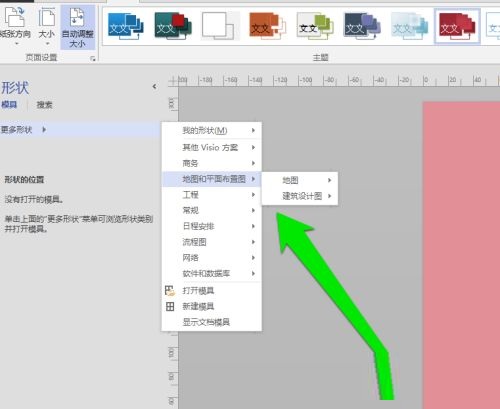The height and width of the screenshot is (409, 500).
Task: Open the 页面设置 dialog launcher
Action: [x=93, y=59]
